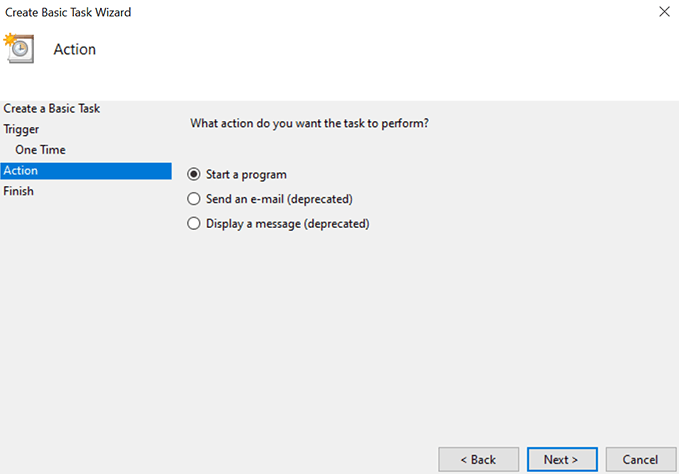Choose the Send an e-mail radio button
Viewport: 680px width, 475px height.
pos(194,199)
